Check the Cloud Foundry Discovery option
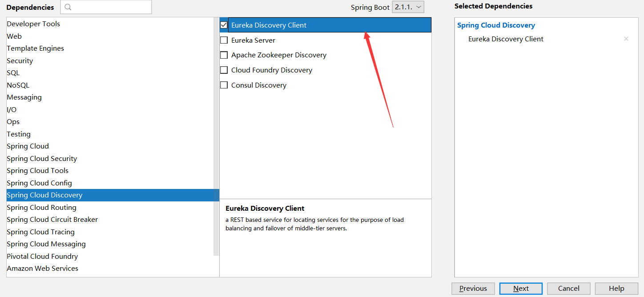Viewport: 644px width, 297px height. pyautogui.click(x=224, y=70)
